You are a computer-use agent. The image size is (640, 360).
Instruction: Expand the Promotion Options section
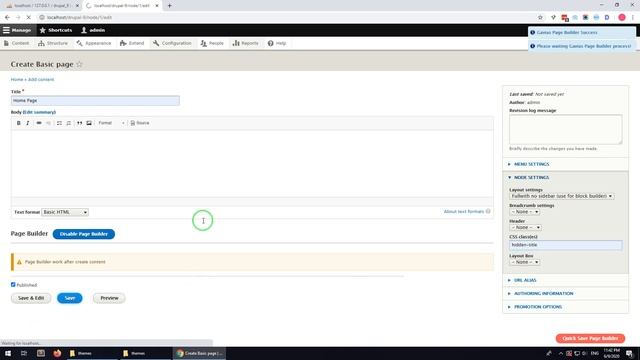click(x=538, y=307)
